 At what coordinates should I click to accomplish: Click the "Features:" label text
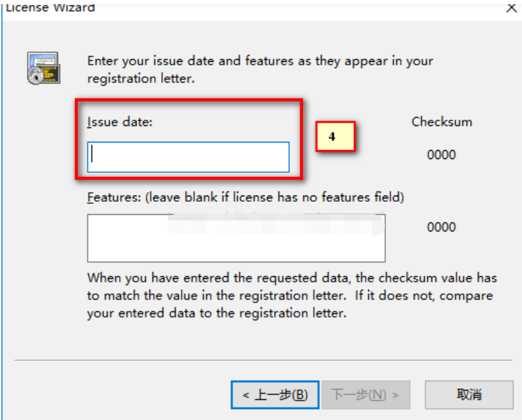[x=113, y=198]
